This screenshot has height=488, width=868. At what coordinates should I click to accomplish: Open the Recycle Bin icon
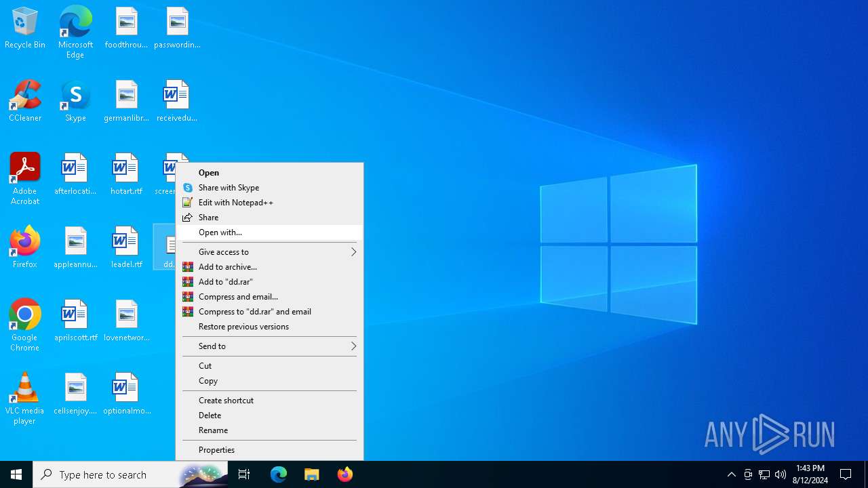(25, 28)
